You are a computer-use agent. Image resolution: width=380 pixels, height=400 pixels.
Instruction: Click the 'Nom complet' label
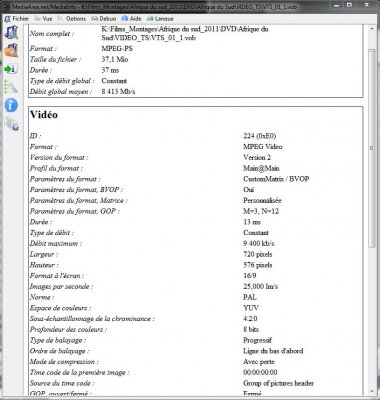click(52, 34)
